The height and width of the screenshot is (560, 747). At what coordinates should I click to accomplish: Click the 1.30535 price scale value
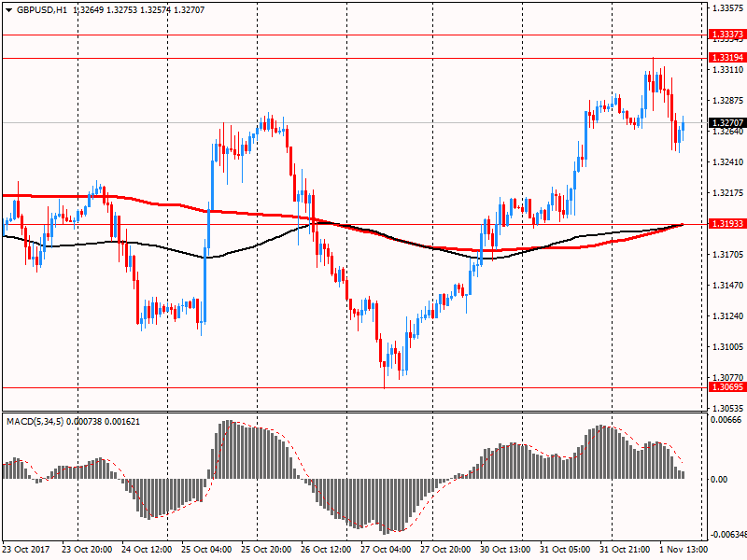pyautogui.click(x=727, y=409)
